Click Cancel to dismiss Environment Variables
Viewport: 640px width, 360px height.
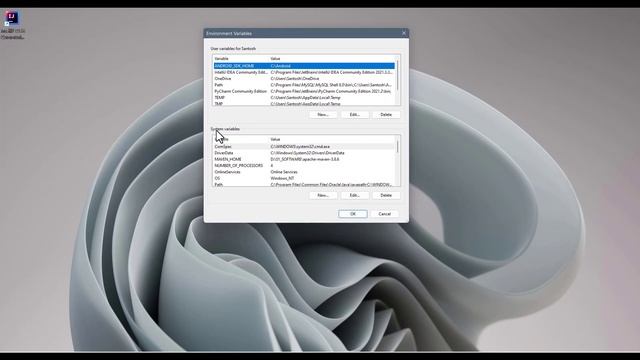coord(384,214)
